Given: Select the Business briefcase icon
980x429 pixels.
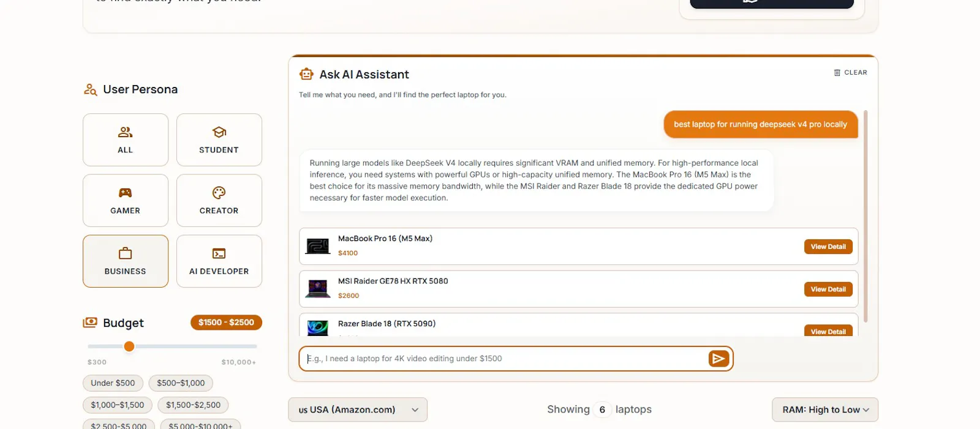Looking at the screenshot, I should [125, 253].
